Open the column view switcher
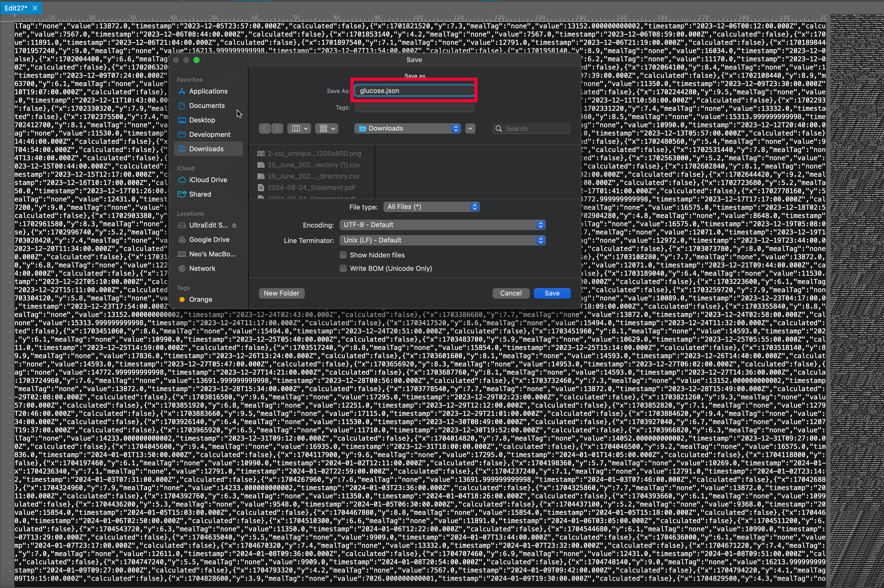This screenshot has height=588, width=884. [299, 129]
